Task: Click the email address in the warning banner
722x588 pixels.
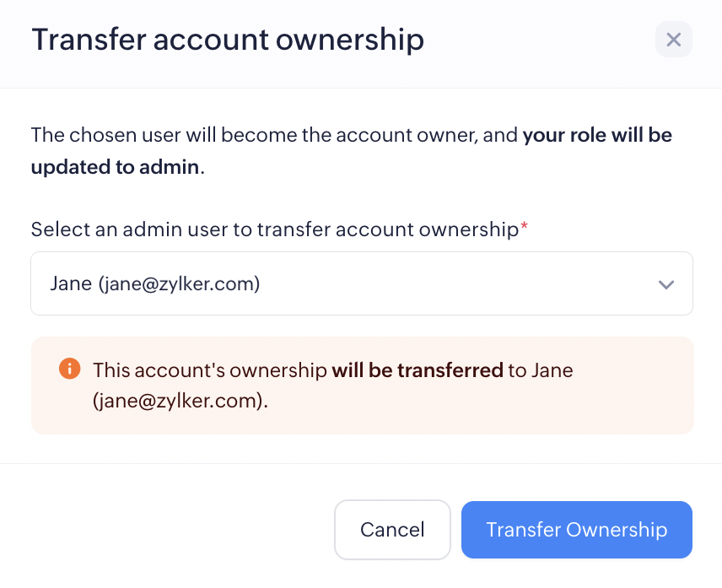Action: coord(180,401)
